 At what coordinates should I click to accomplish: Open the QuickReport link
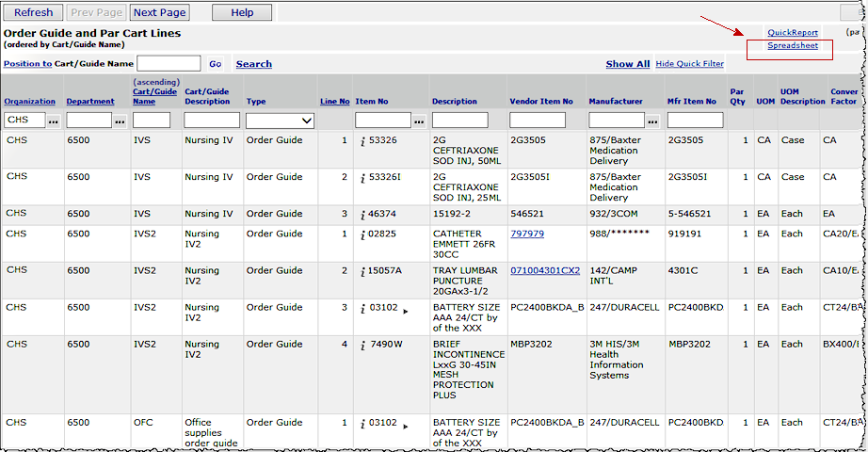pos(792,33)
